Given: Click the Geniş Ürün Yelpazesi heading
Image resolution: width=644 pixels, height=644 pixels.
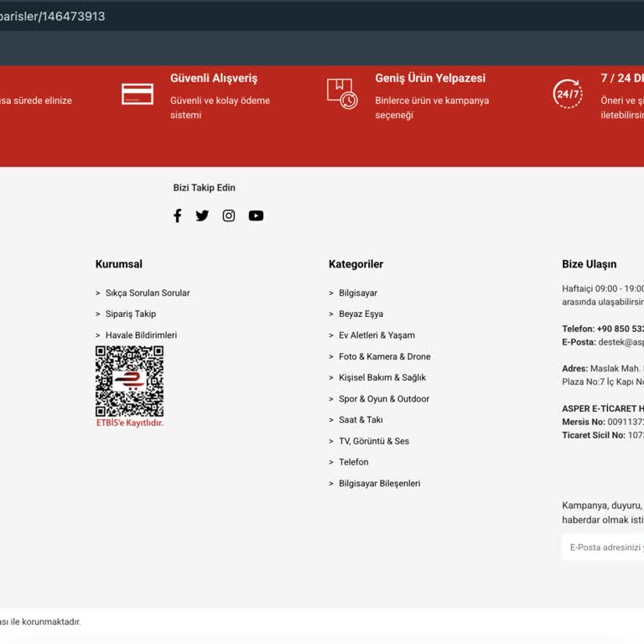Looking at the screenshot, I should [x=430, y=78].
